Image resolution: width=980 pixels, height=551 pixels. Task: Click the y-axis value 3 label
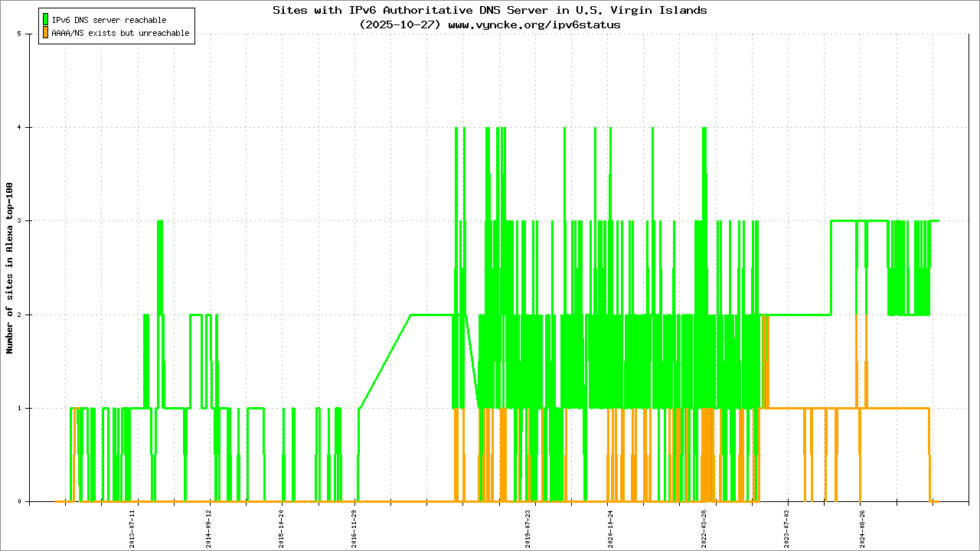tap(28, 221)
